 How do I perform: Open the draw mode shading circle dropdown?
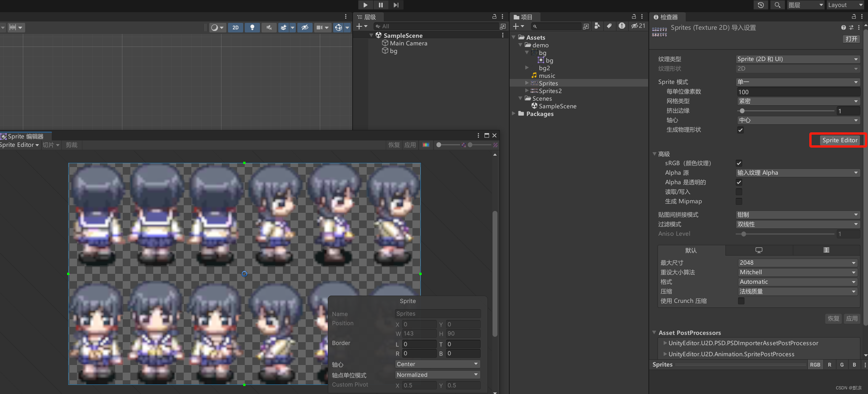(218, 27)
